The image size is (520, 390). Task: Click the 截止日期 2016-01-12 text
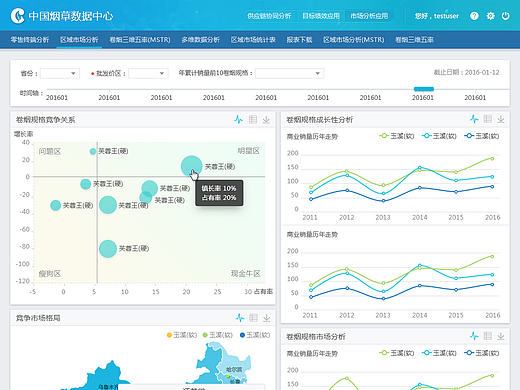[466, 72]
